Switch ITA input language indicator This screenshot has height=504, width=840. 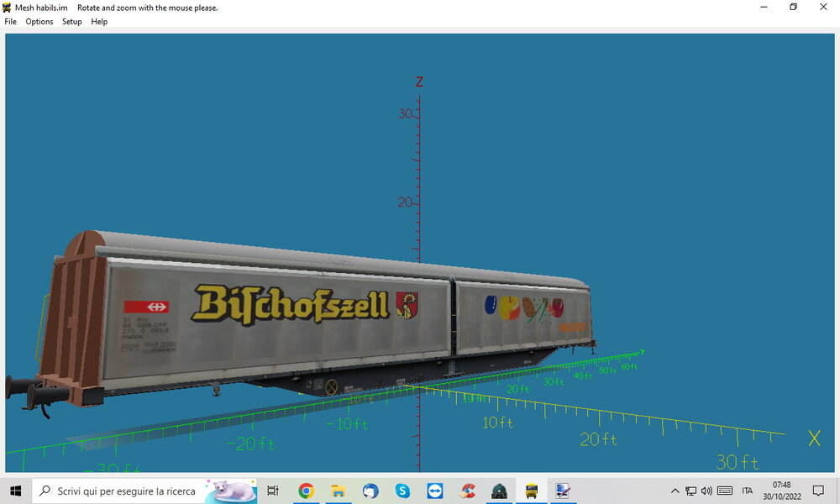(748, 491)
